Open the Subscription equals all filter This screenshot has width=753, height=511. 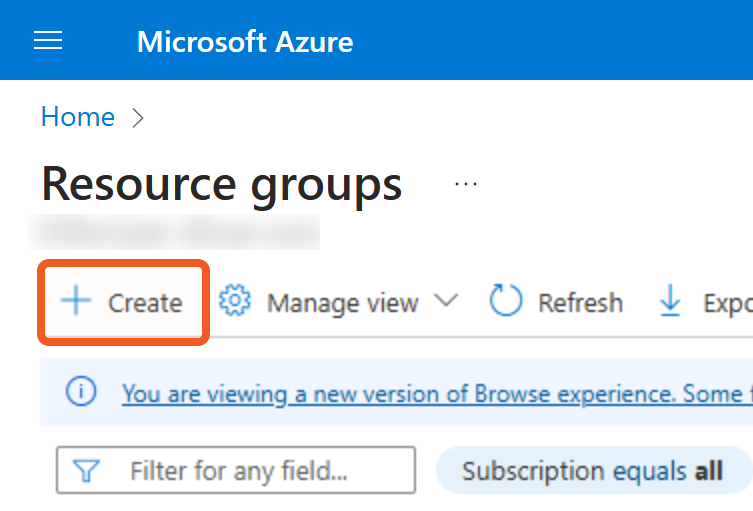click(592, 471)
